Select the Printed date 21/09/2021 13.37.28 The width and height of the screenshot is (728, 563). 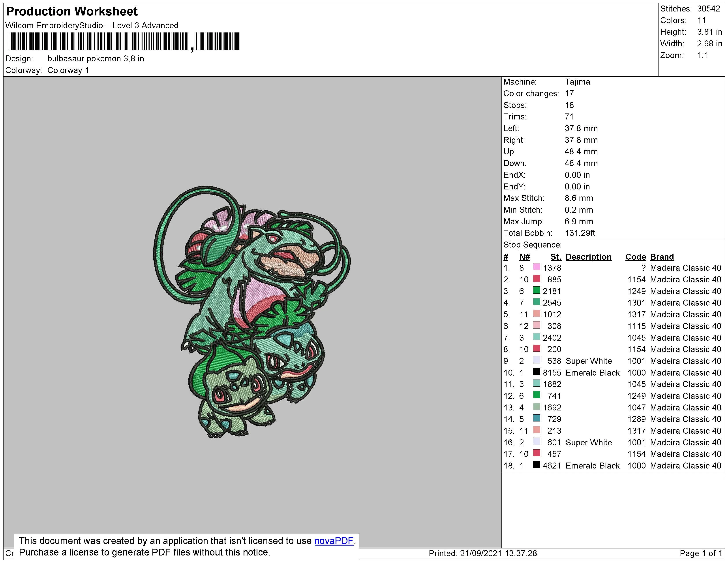coord(498,553)
